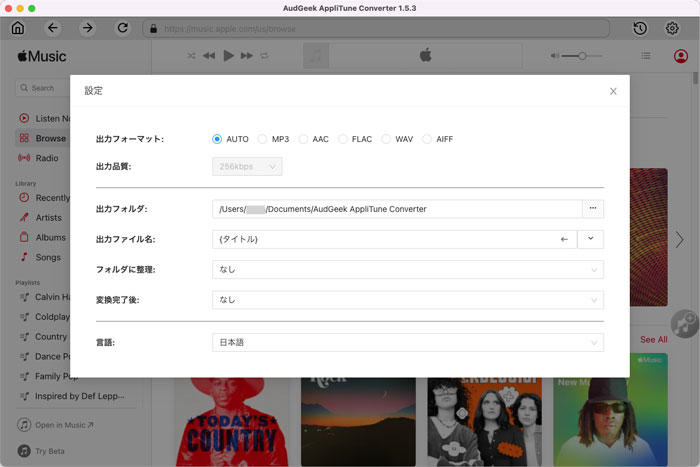
Task: Play the current track
Action: [229, 56]
